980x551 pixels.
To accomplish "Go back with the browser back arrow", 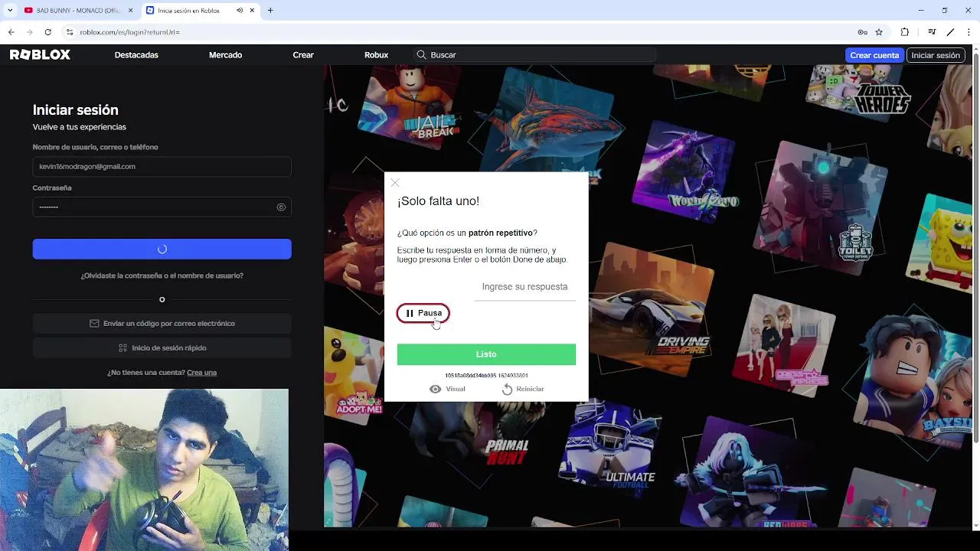I will coord(11,32).
